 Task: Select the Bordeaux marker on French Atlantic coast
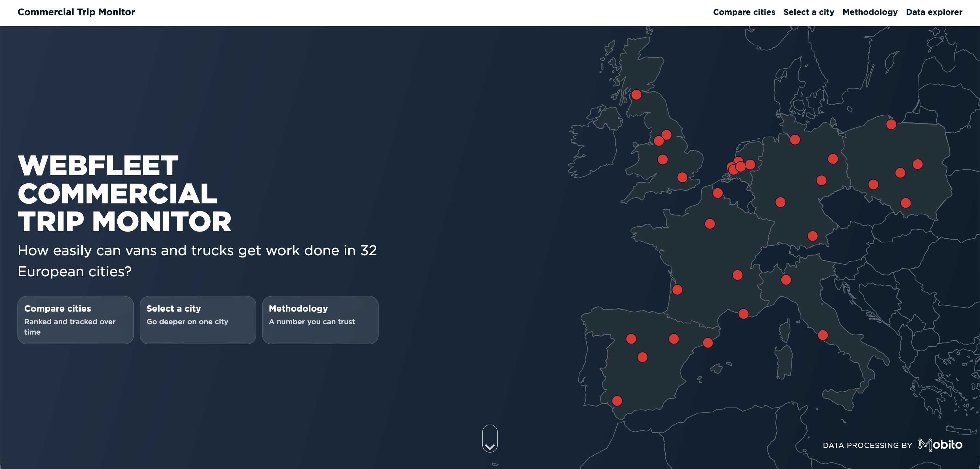pyautogui.click(x=677, y=290)
